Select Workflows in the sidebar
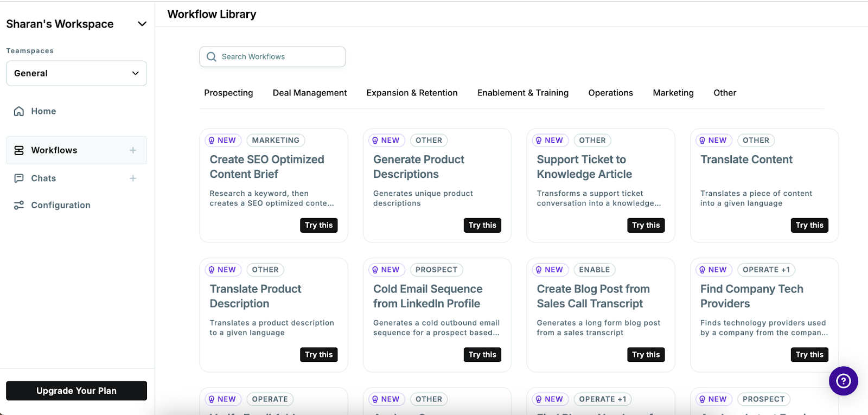Image resolution: width=868 pixels, height=415 pixels. coord(76,150)
